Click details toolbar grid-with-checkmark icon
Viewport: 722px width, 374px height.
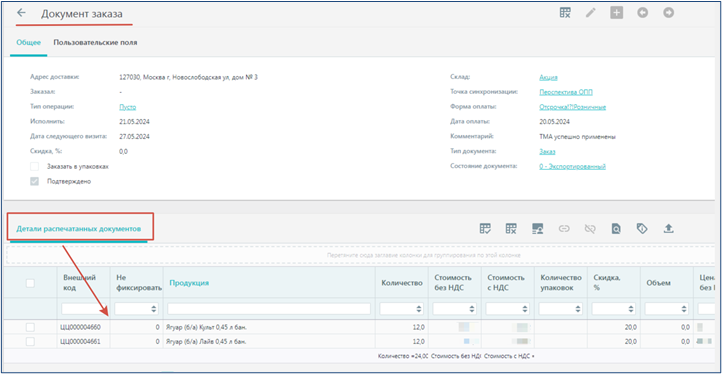[x=485, y=228]
